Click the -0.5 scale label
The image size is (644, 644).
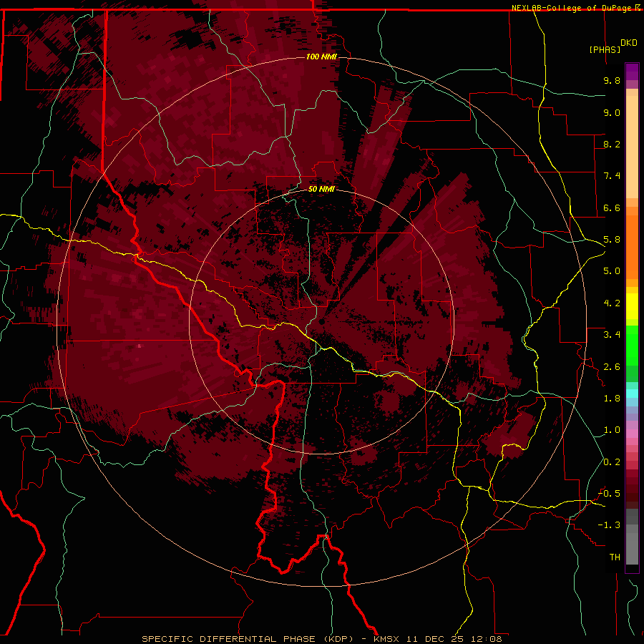point(610,494)
